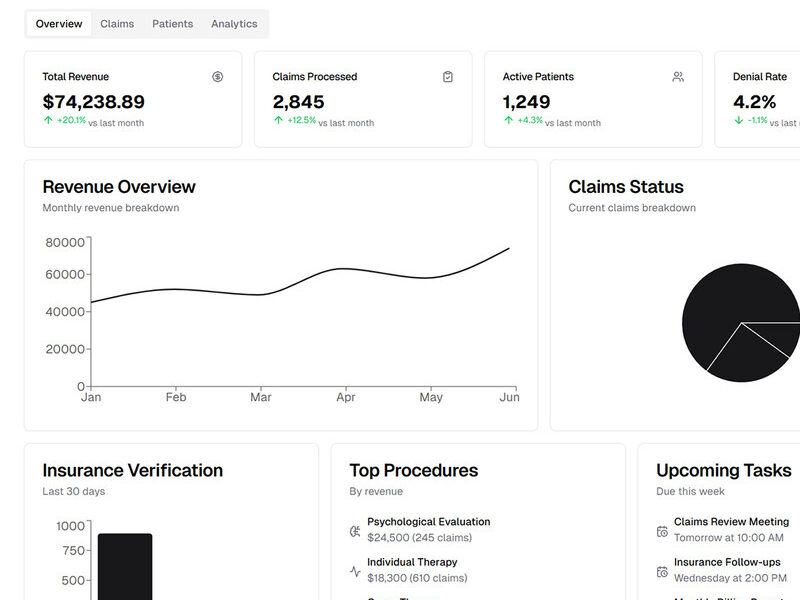
Task: Click the calendar icon beside Insurance Follow-ups
Action: (662, 572)
